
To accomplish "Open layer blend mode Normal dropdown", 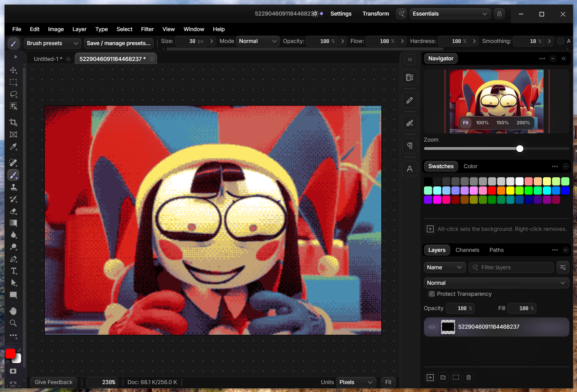I will click(x=496, y=283).
